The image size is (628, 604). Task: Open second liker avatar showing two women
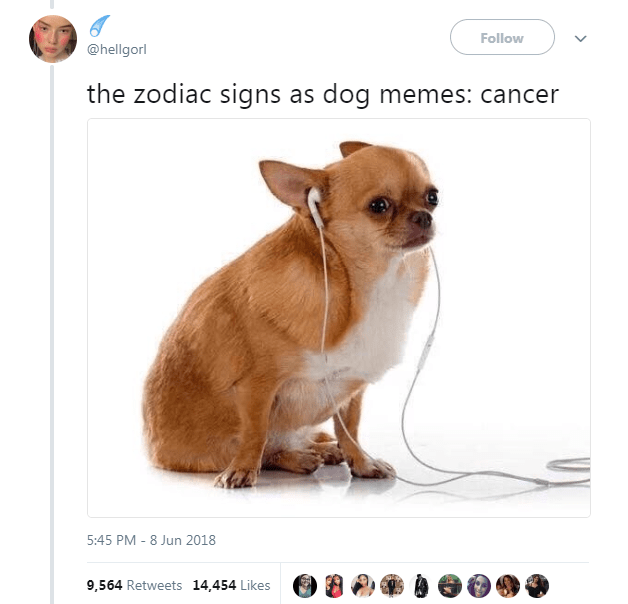coord(334,586)
